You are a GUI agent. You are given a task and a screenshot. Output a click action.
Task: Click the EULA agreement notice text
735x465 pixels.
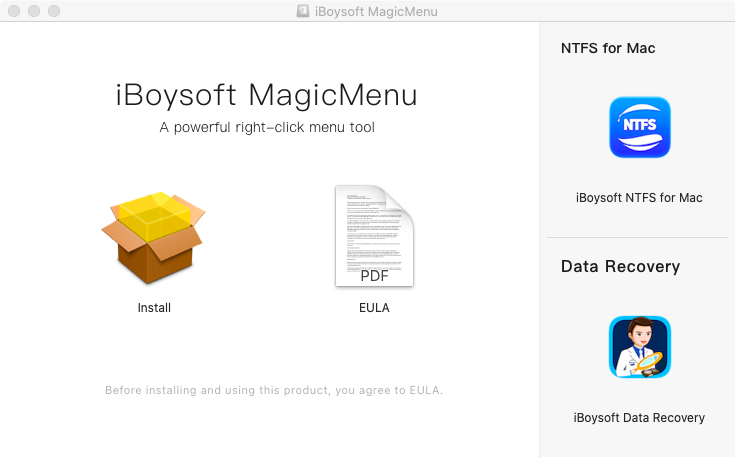click(274, 390)
